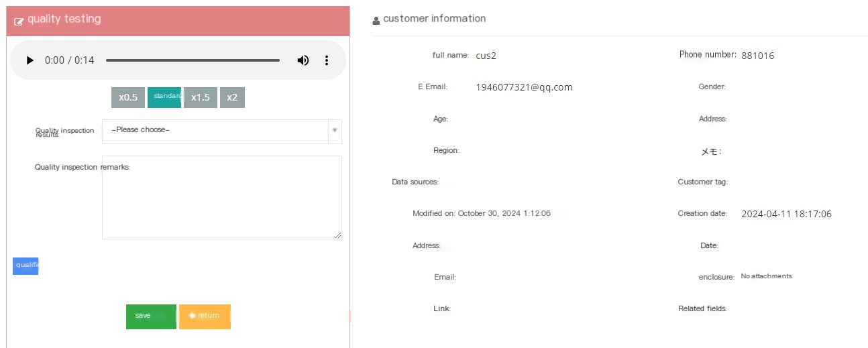This screenshot has width=868, height=348.
Task: Click the quality testing edit icon
Action: point(19,21)
